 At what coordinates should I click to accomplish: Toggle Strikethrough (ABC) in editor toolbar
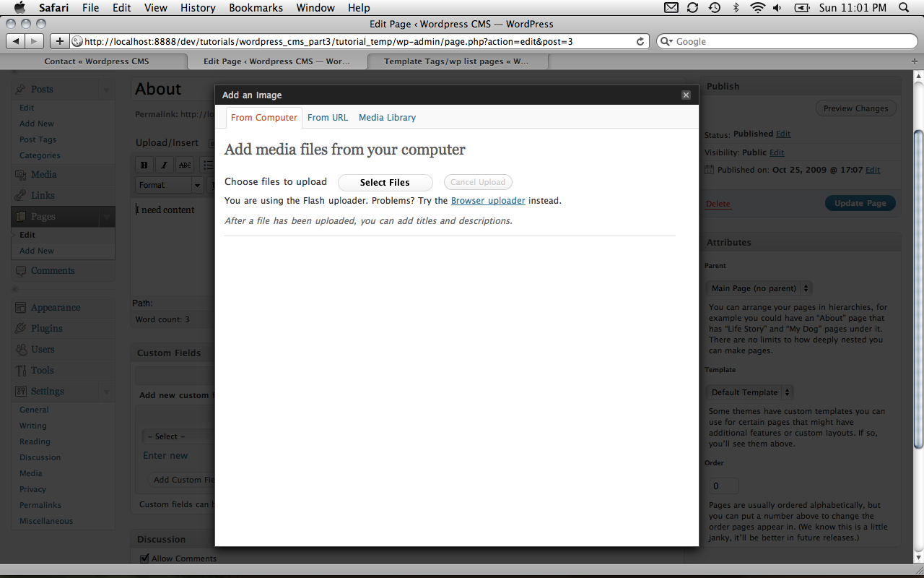[185, 165]
